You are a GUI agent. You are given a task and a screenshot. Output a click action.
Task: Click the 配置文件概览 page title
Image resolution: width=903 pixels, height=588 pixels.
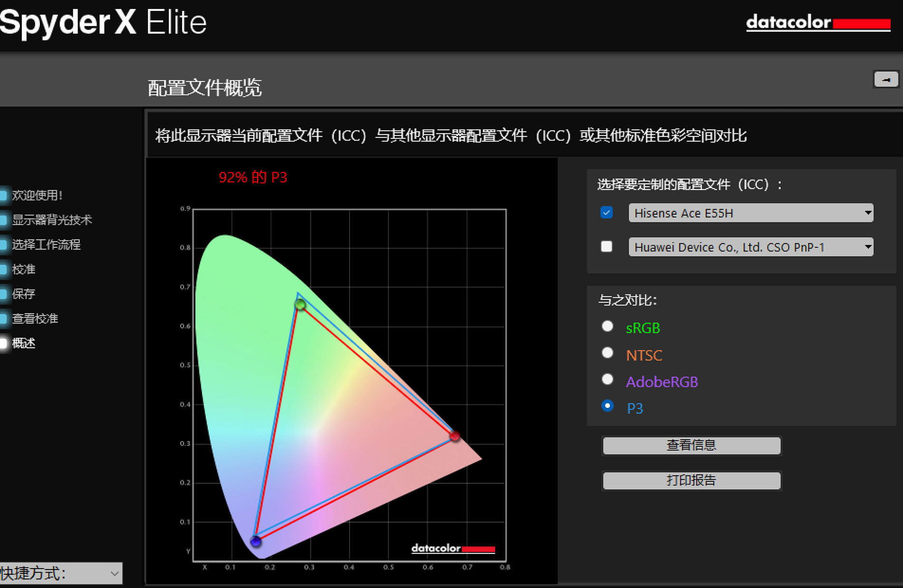click(x=205, y=88)
